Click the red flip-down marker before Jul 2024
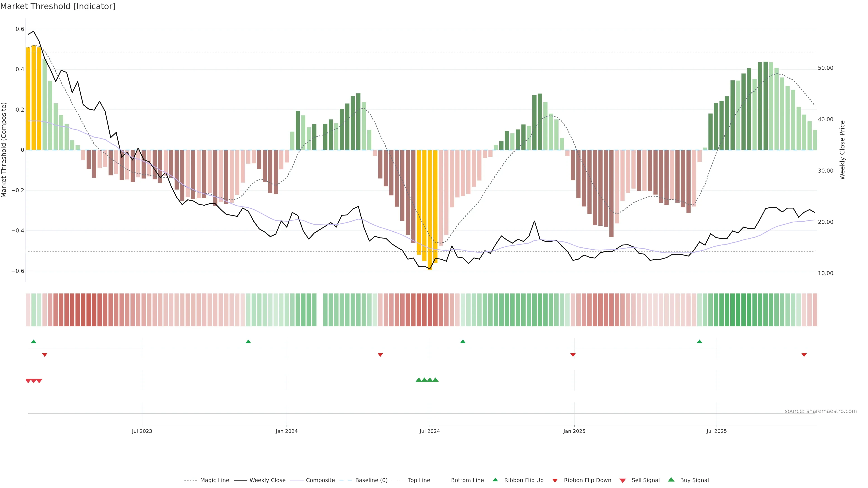The image size is (868, 488). pyautogui.click(x=380, y=355)
